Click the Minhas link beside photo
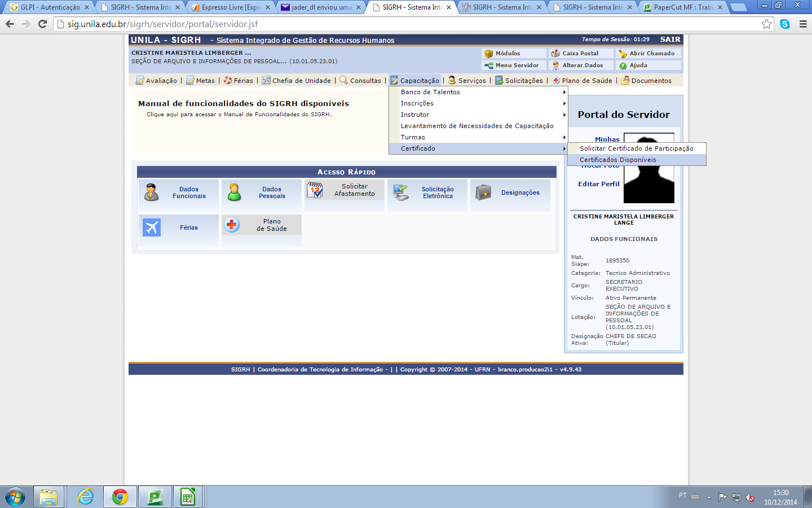812x508 pixels. pyautogui.click(x=607, y=139)
